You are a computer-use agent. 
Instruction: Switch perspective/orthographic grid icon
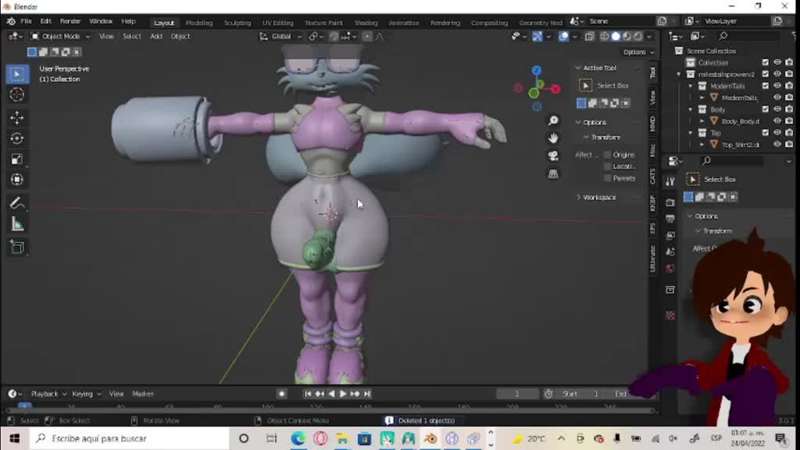[553, 174]
